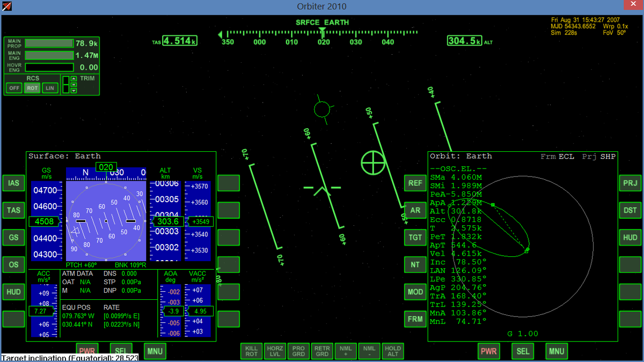
Task: Click REF button on Orbit MFD
Action: [415, 183]
